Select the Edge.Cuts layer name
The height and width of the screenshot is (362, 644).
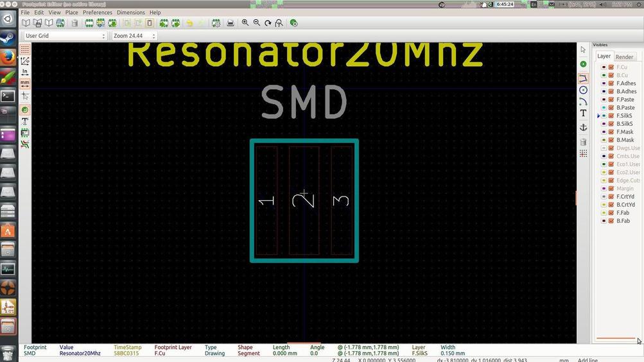(x=628, y=180)
